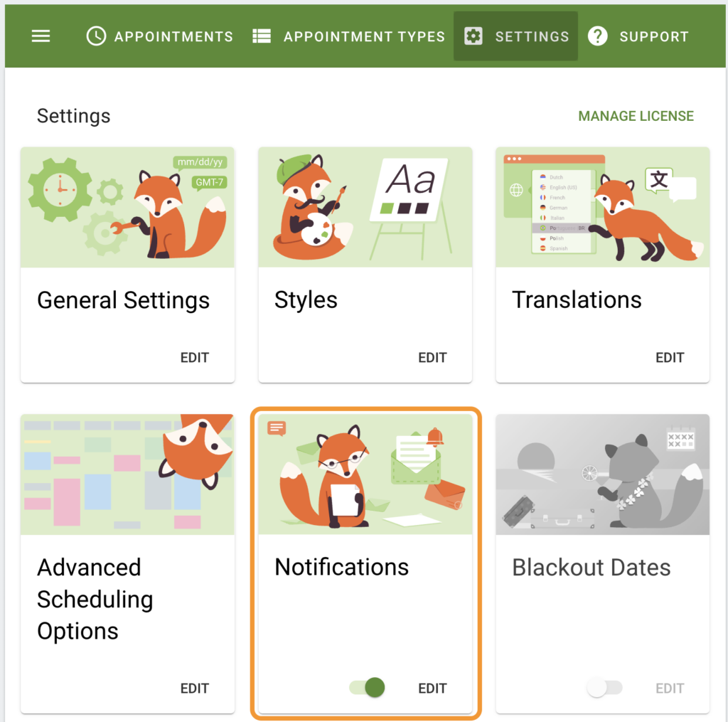Disable the Notifications toggle switch
Viewport: 728px width, 722px height.
point(368,688)
